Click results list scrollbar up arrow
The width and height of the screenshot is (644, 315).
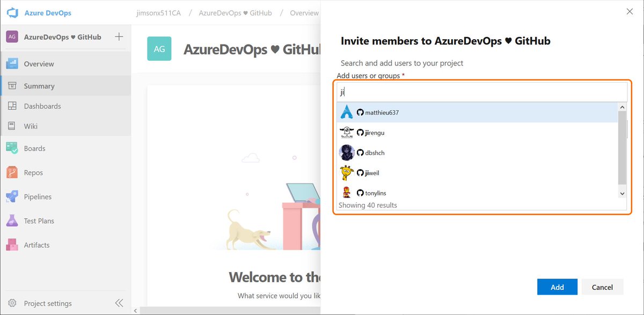(622, 107)
